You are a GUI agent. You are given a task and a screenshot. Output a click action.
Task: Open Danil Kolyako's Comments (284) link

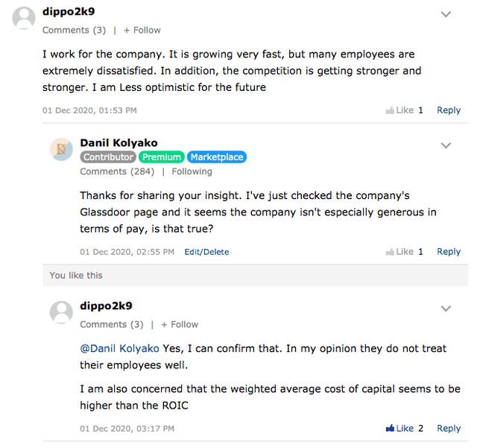click(x=117, y=171)
